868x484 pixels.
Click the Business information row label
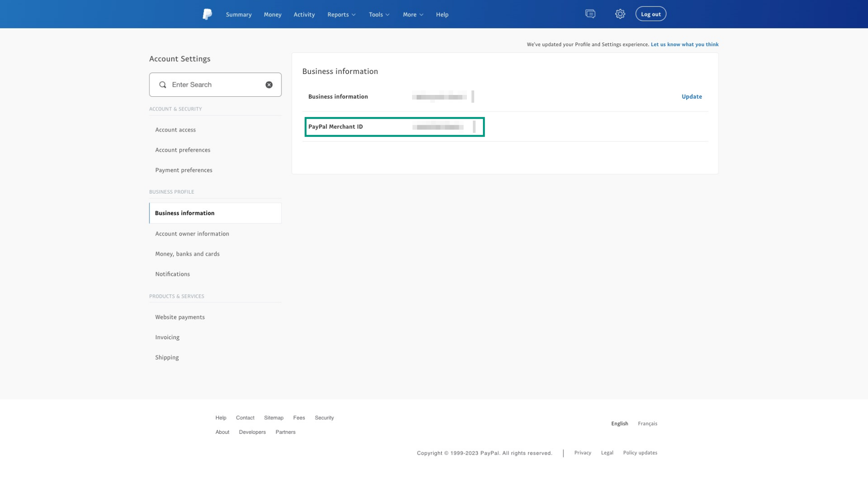338,96
